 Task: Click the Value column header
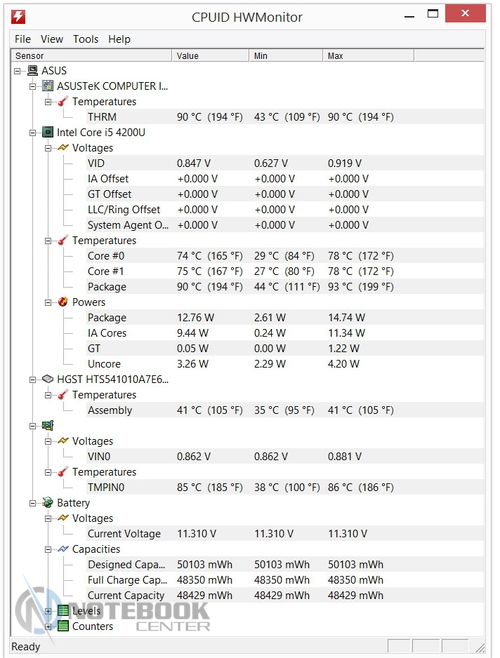(210, 56)
